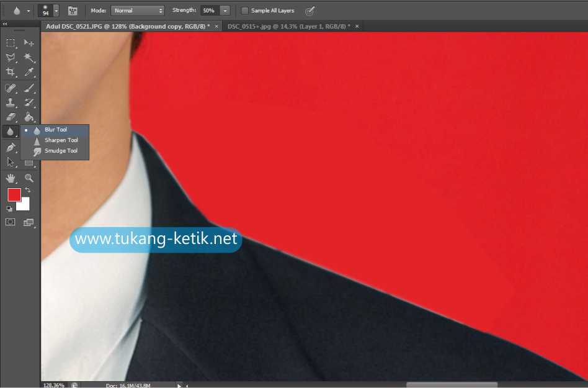Select the Move tool

click(27, 42)
